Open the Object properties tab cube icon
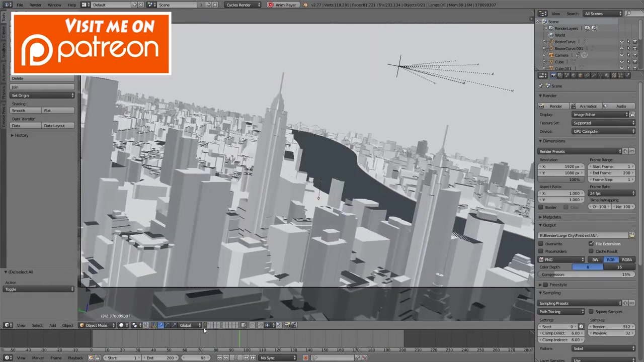Screen dimensions: 644x362 coord(580,75)
